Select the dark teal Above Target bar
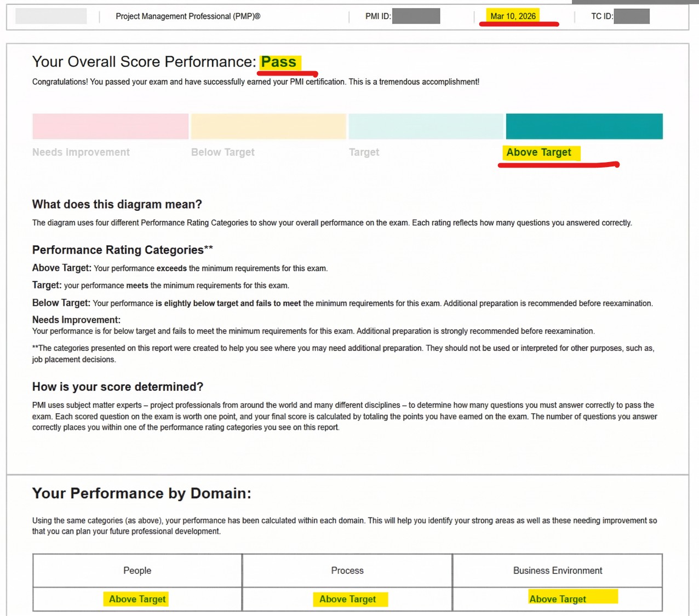The image size is (699, 616). coord(584,126)
